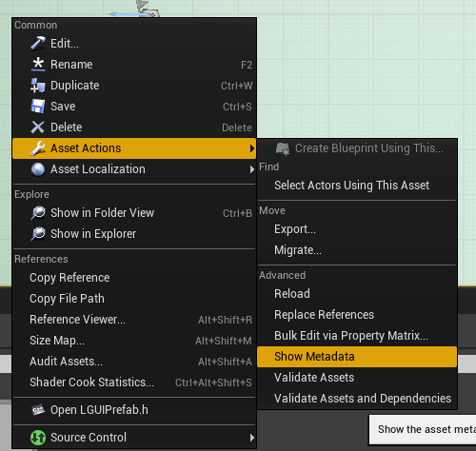Expand the Asset Actions submenu arrow
Screen dimensions: 476x451
pyautogui.click(x=252, y=148)
